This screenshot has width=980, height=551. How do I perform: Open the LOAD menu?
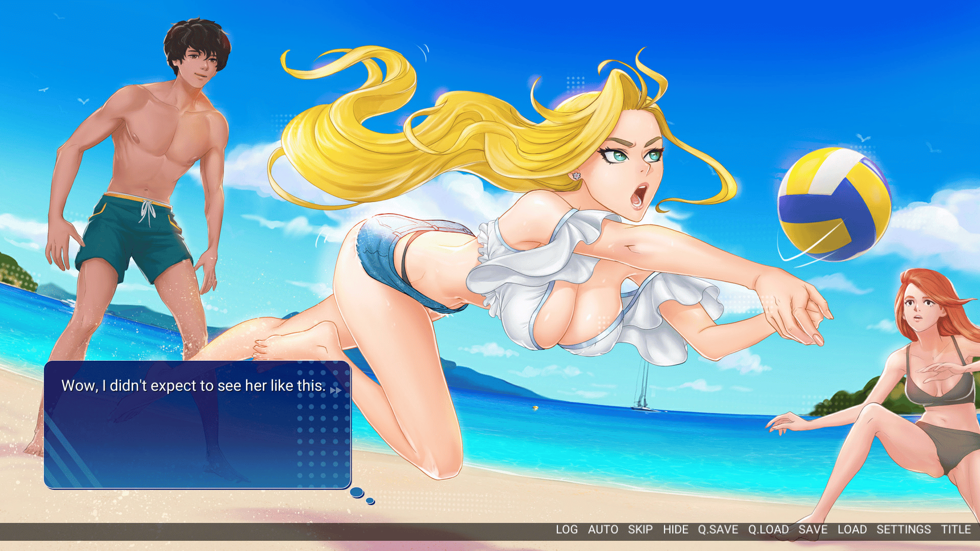pos(852,530)
